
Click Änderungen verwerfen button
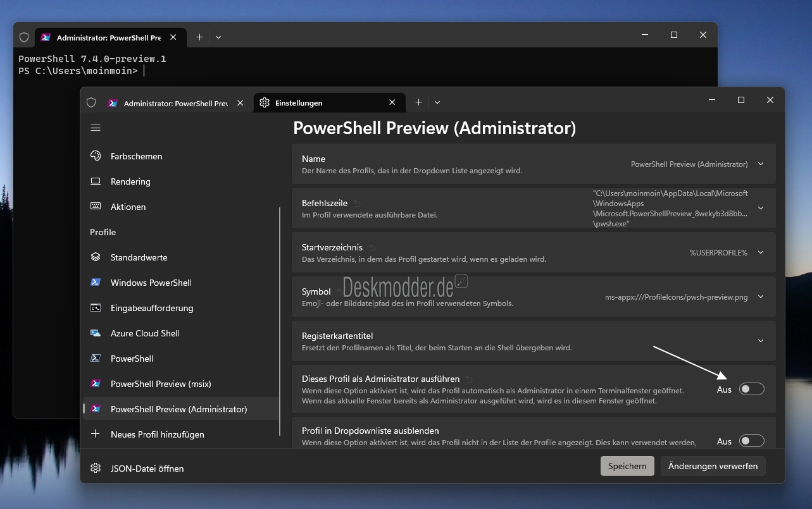pyautogui.click(x=713, y=466)
